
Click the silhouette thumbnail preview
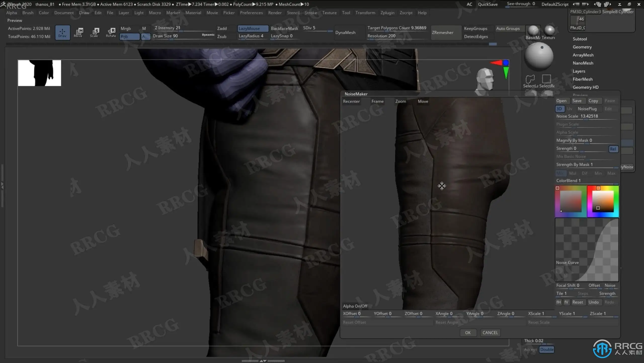[x=39, y=73]
